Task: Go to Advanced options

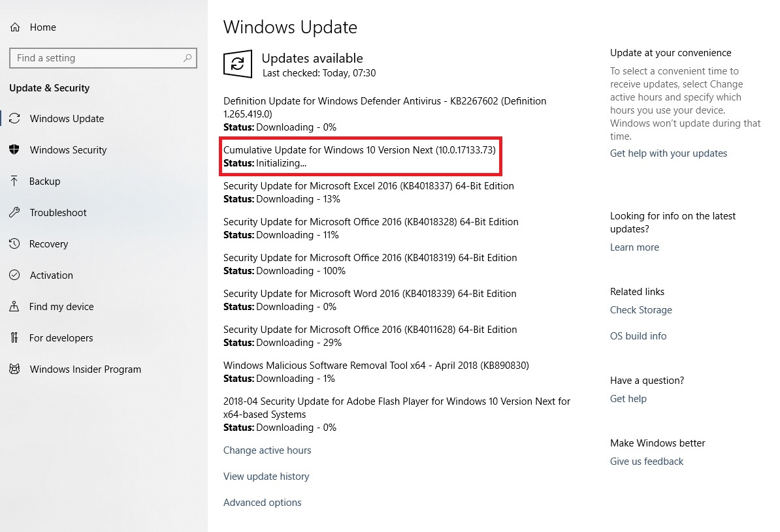Action: (x=262, y=503)
